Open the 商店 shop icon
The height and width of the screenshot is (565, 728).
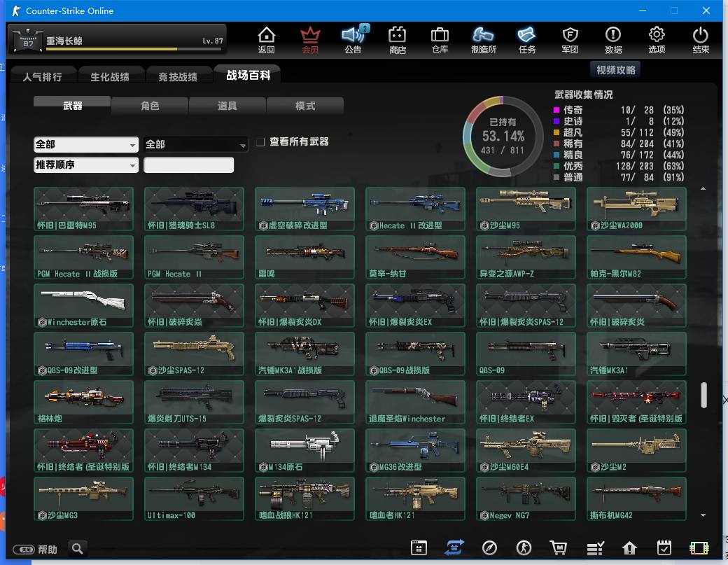398,40
